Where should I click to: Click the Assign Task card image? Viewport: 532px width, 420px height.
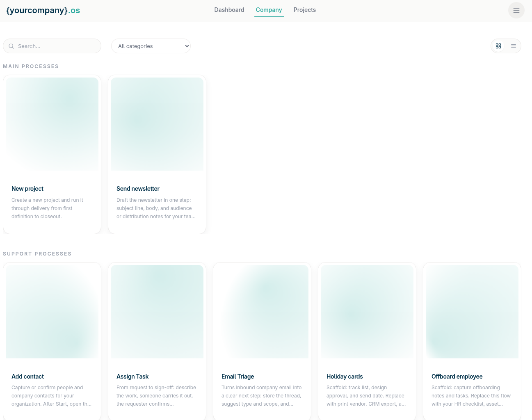(157, 312)
